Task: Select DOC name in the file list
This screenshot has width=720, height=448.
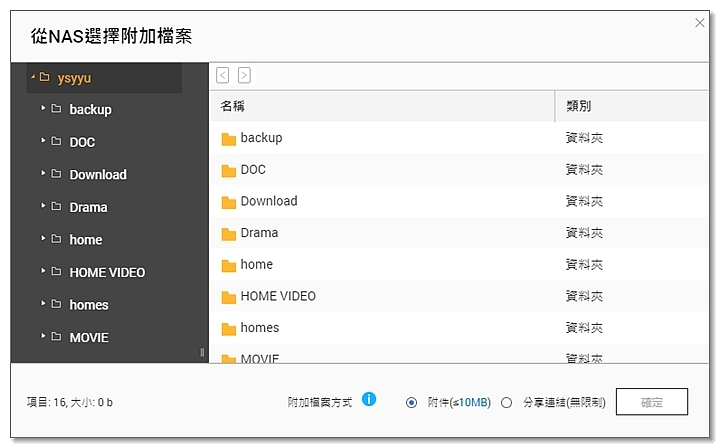Action: [x=253, y=170]
